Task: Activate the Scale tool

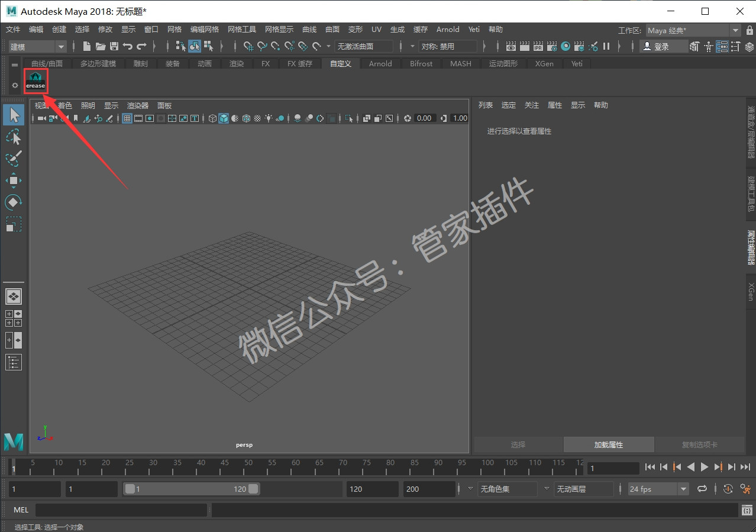Action: [14, 224]
